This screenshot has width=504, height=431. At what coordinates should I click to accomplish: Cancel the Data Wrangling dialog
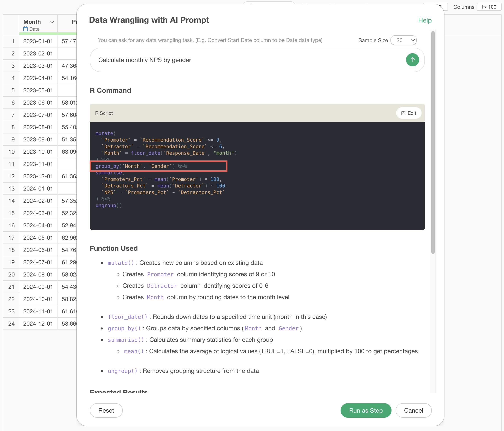click(x=413, y=411)
